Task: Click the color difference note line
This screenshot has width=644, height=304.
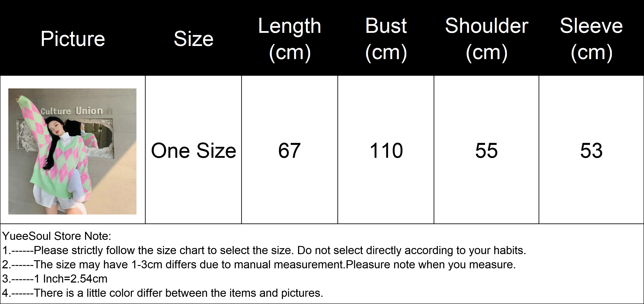Action: click(162, 293)
